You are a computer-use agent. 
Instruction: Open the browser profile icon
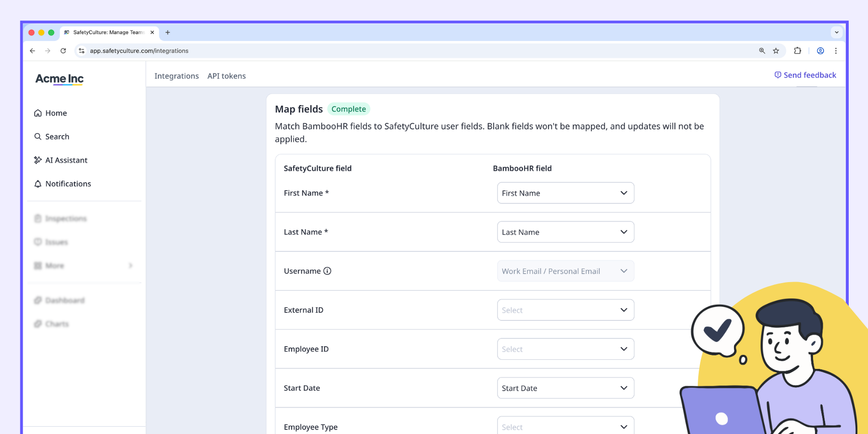[820, 51]
